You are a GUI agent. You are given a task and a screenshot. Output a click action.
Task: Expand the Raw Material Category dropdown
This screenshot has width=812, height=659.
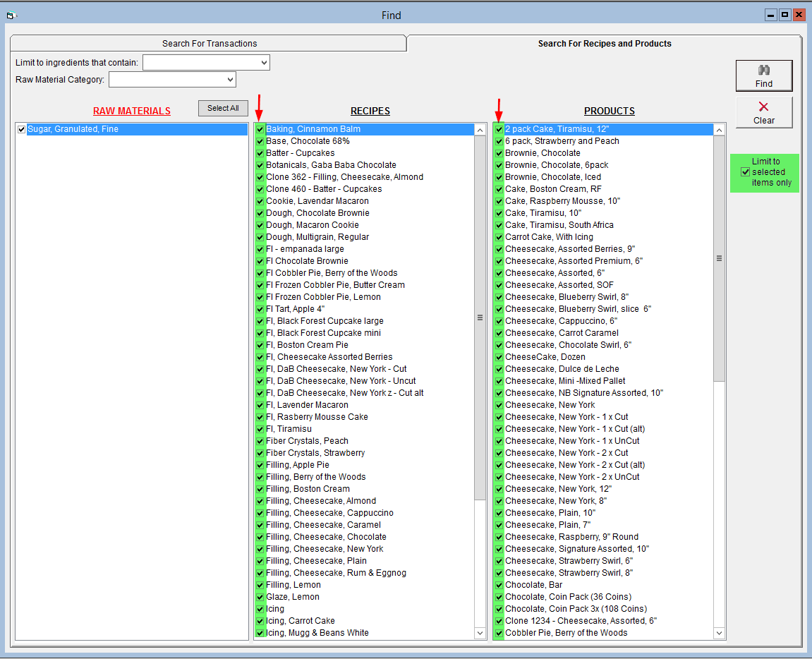pyautogui.click(x=229, y=80)
